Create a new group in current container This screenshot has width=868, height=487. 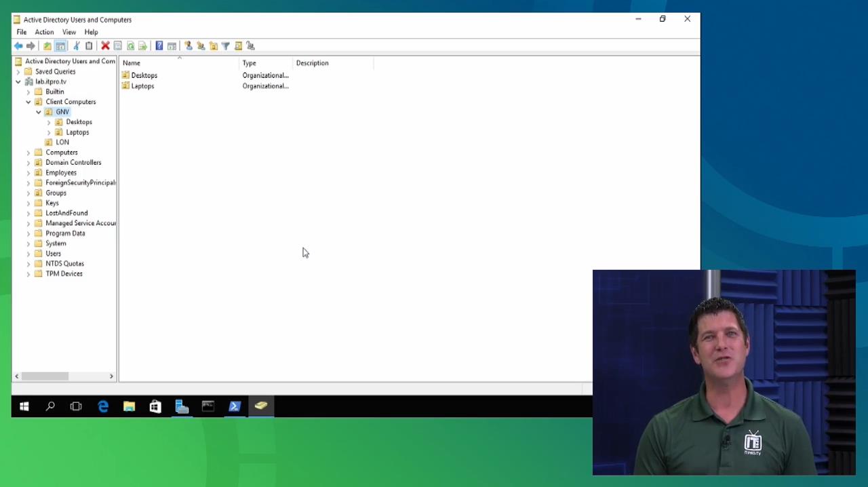(201, 46)
